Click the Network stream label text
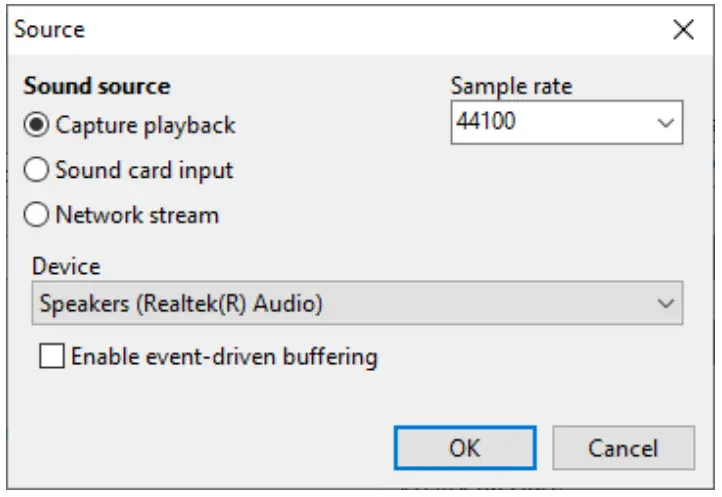722x497 pixels. 137,215
